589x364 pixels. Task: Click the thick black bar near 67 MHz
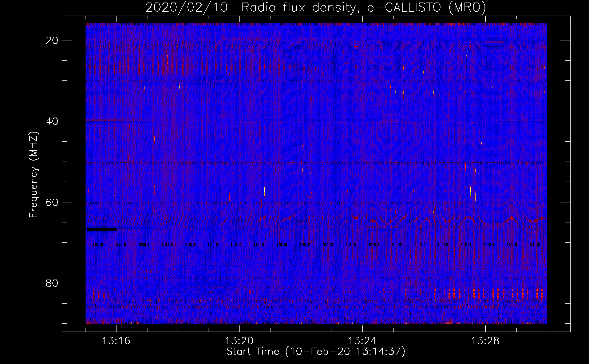click(102, 229)
